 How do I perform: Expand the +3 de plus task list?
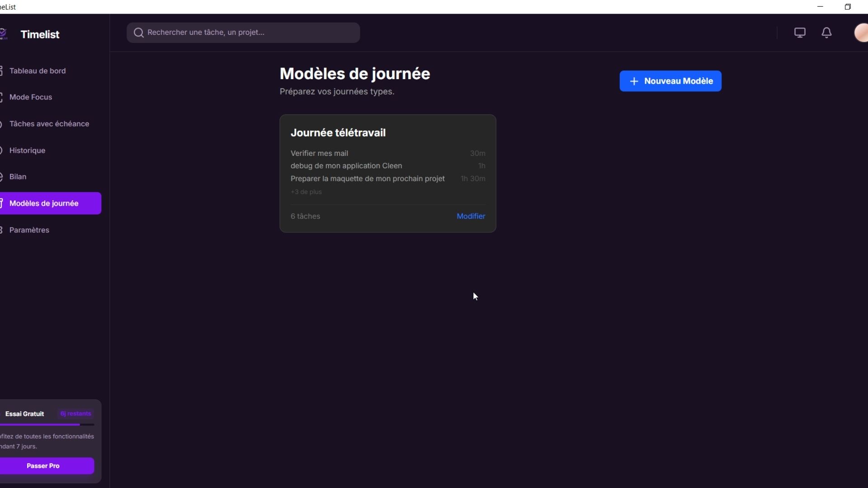pos(306,192)
